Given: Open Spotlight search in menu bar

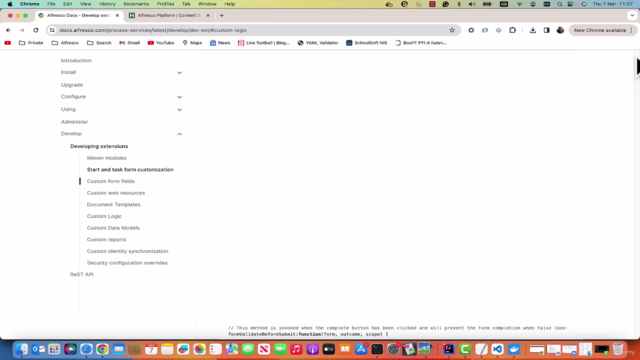Looking at the screenshot, I should [560, 4].
